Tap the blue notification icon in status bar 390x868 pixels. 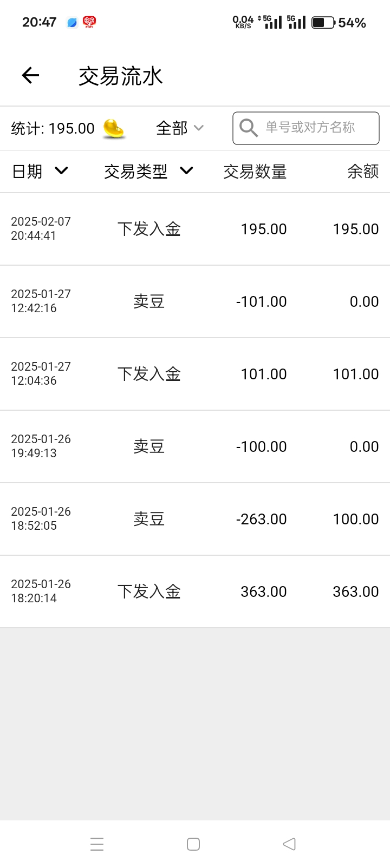click(x=72, y=22)
